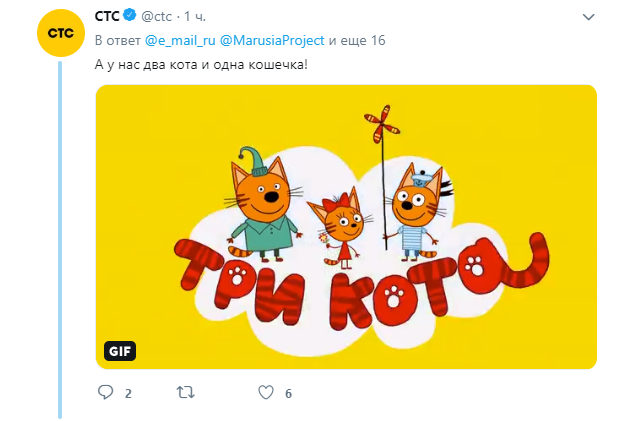Click the black GIF badge
This screenshot has width=635, height=421.
point(120,351)
